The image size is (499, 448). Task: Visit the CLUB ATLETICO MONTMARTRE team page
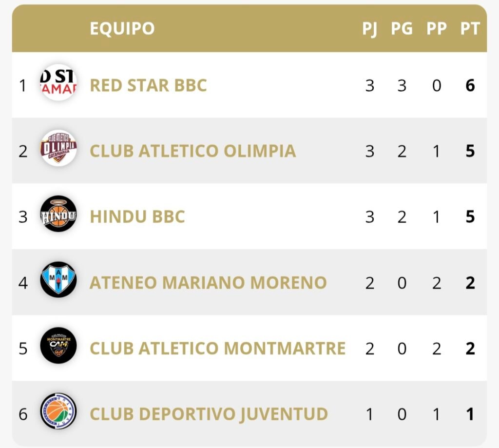point(218,349)
